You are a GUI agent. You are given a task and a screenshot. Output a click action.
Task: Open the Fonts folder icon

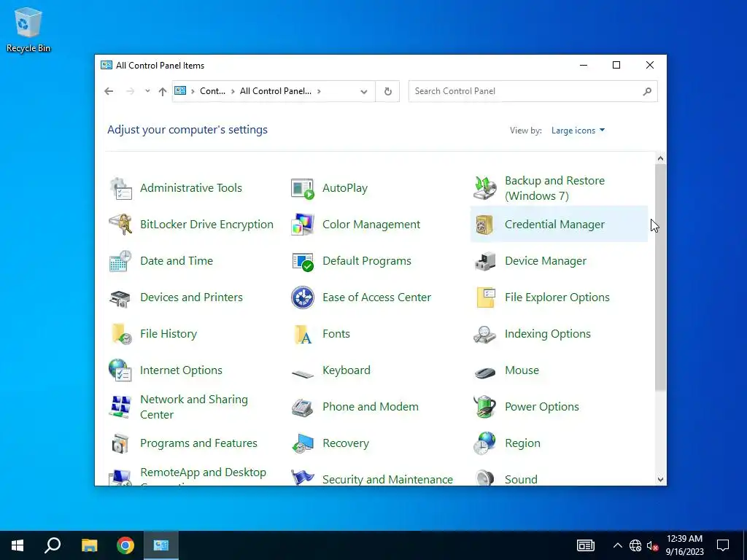point(303,334)
